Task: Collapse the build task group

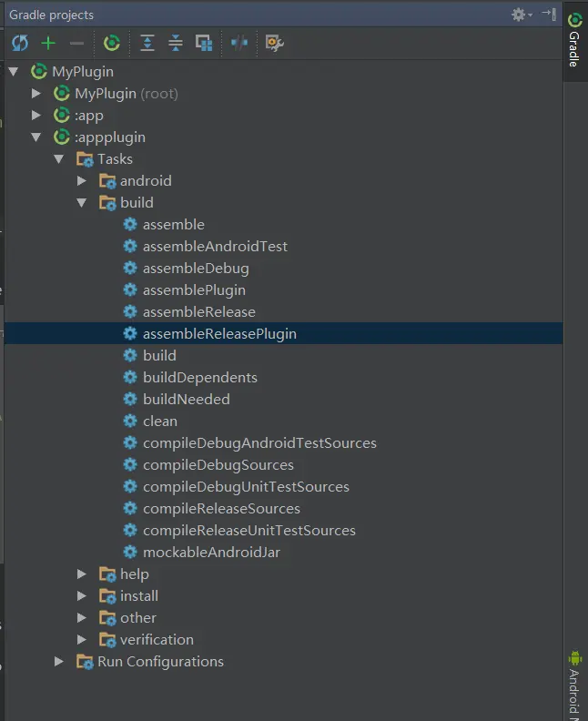Action: [82, 203]
